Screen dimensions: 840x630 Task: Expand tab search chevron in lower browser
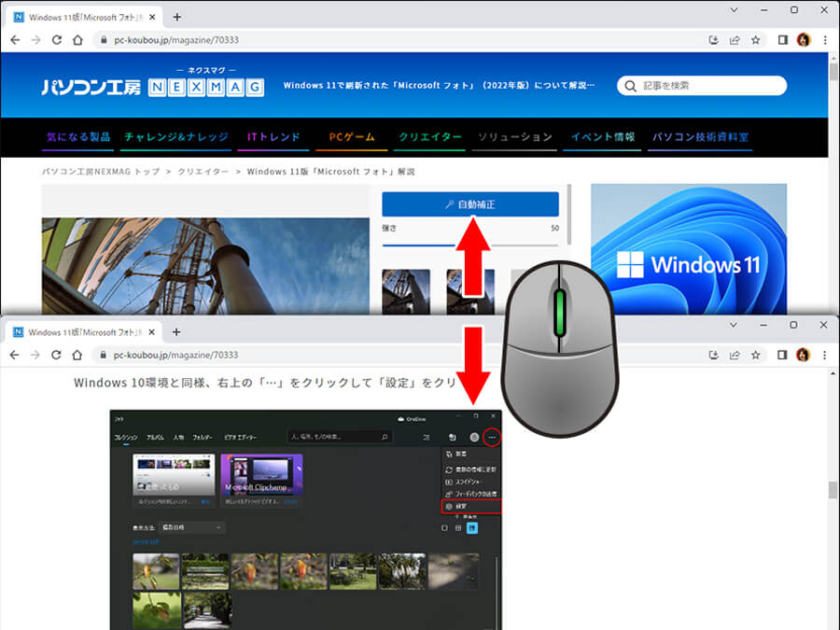[734, 325]
